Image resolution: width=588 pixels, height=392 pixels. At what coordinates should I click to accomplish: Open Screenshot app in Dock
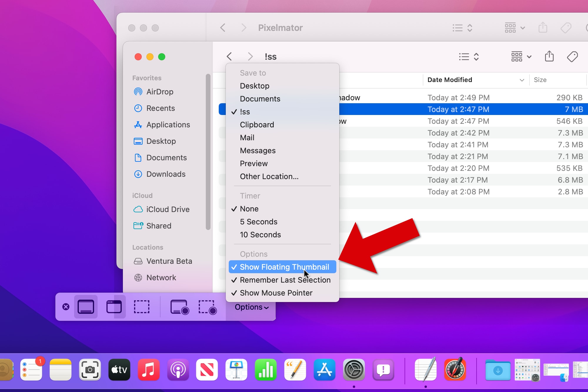click(x=91, y=370)
